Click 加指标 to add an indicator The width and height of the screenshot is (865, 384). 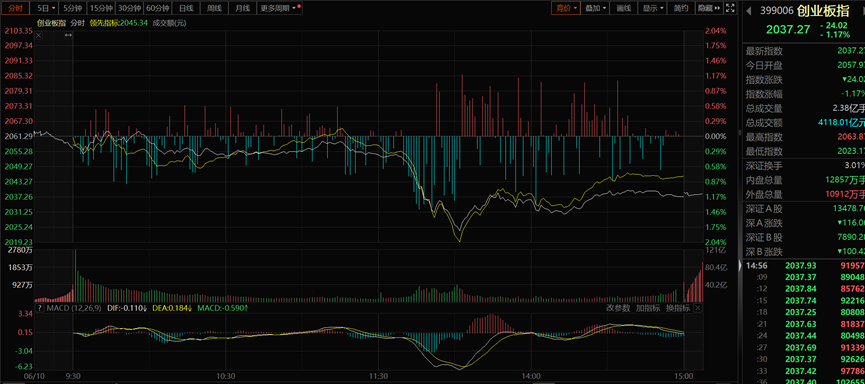648,308
